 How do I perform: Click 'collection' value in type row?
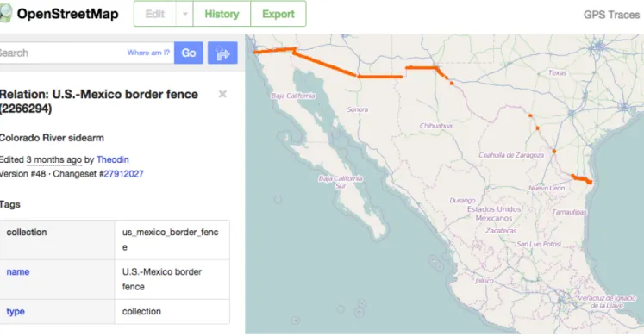coord(141,311)
